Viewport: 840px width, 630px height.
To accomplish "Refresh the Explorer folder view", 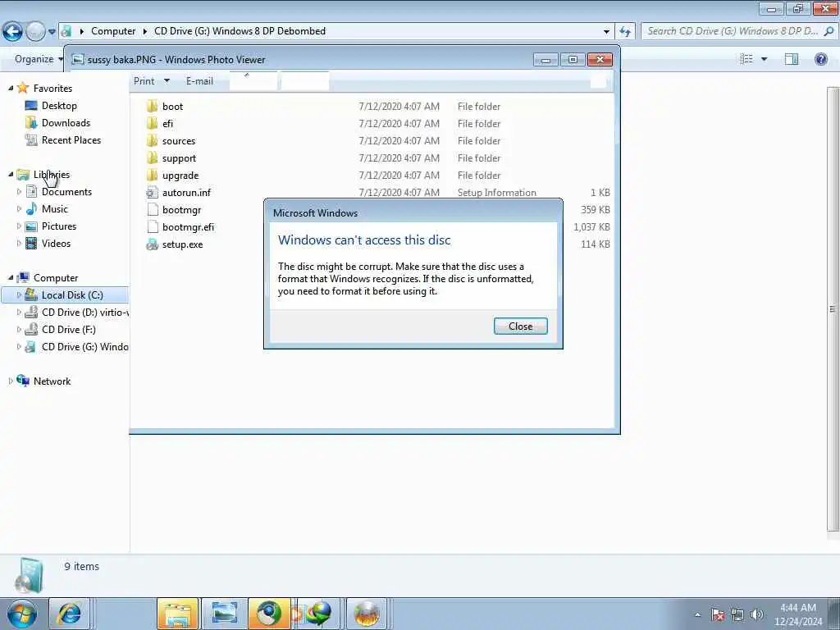I will [625, 31].
